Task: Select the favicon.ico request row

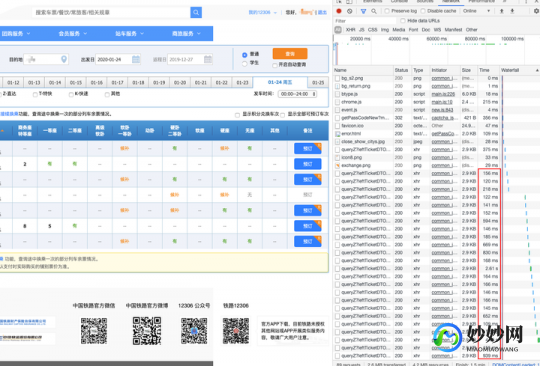Action: point(436,126)
